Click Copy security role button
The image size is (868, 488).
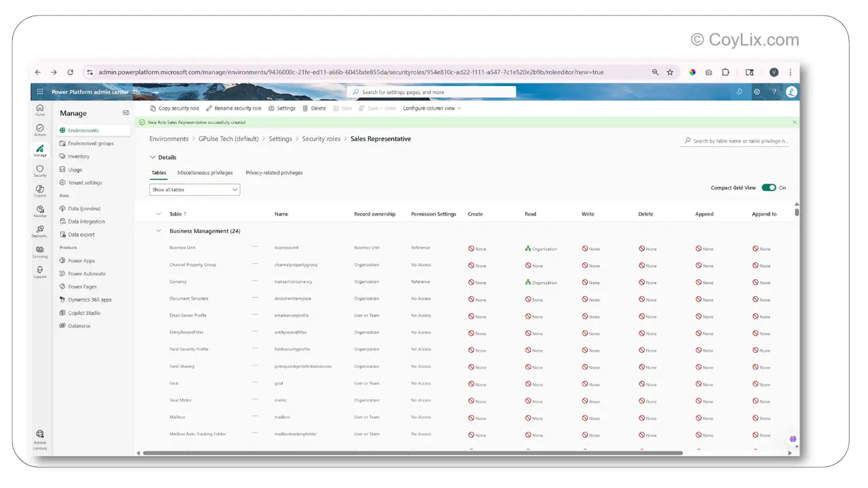coord(174,108)
